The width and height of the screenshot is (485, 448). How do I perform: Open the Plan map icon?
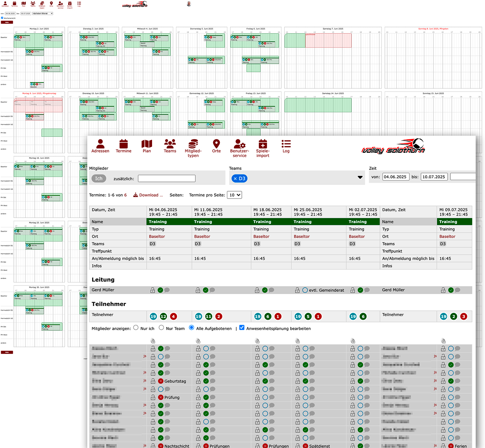tap(147, 146)
